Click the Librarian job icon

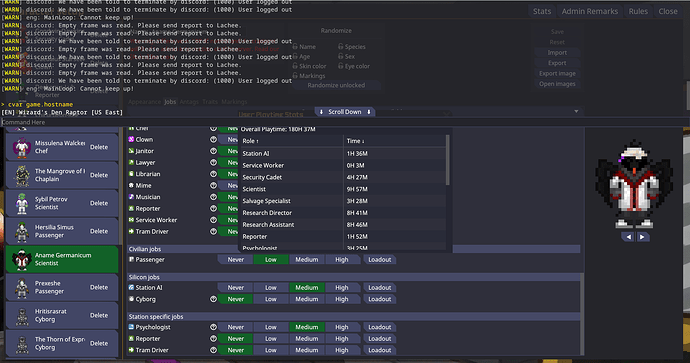(x=131, y=174)
